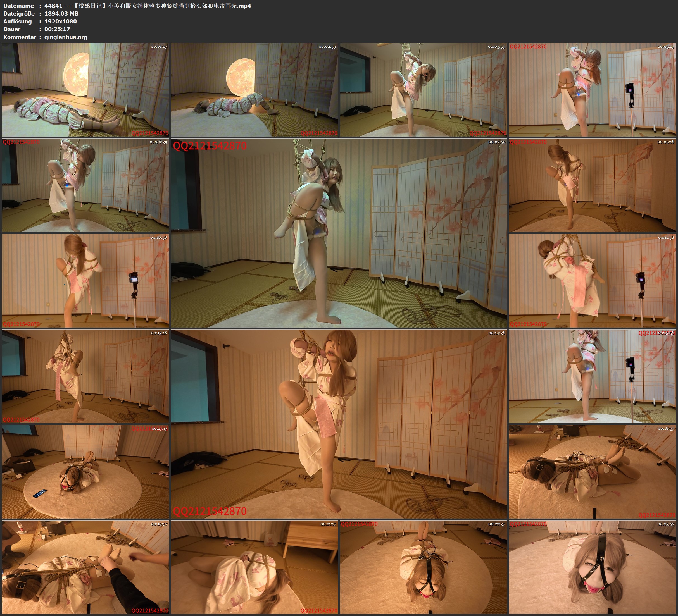Select the frame timestamped 00:22:37

coord(424,567)
